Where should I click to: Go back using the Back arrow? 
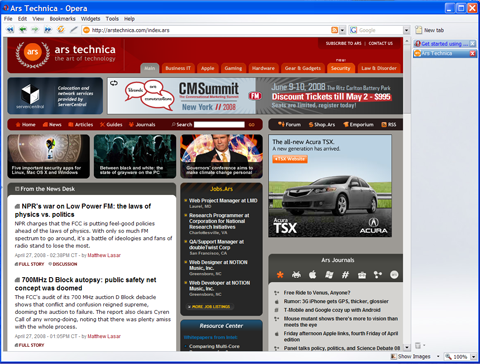(23, 30)
